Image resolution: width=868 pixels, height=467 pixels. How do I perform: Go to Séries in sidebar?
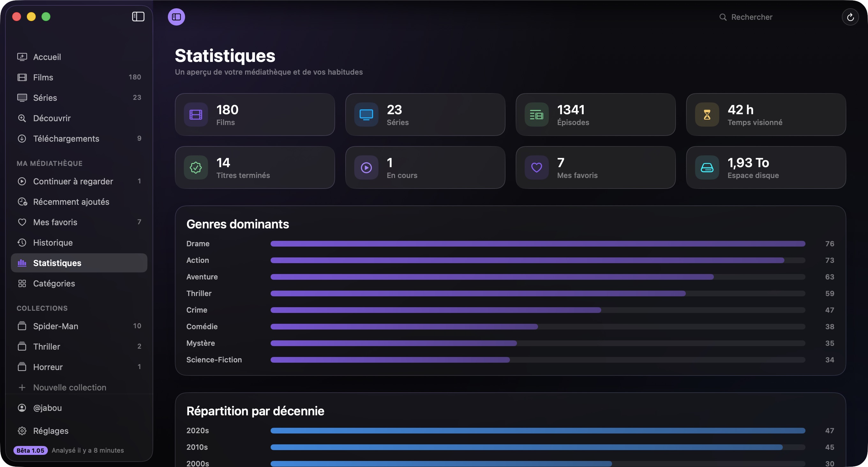79,98
